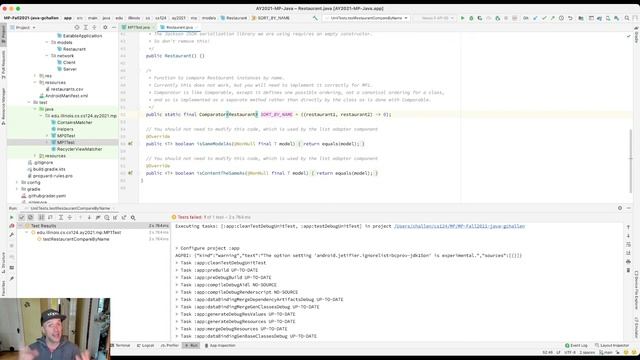Expand all test results
Viewport: 640px width, 360px height.
pos(60,218)
